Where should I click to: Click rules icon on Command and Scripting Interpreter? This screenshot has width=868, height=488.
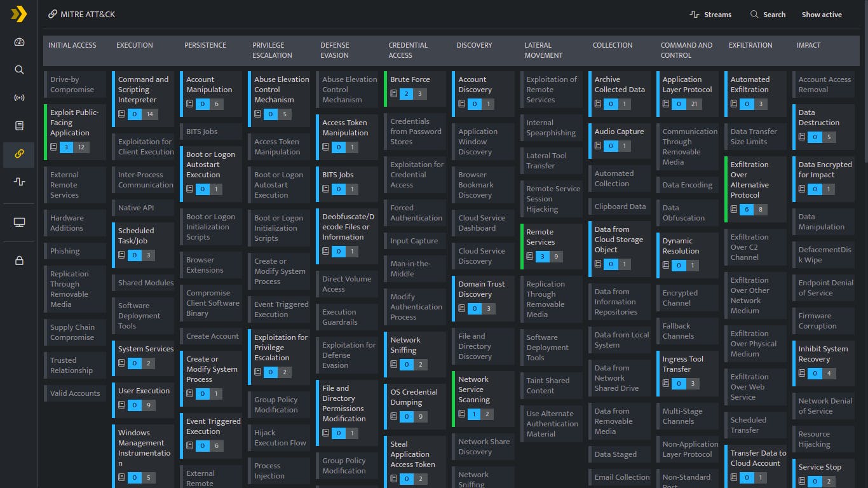(x=121, y=114)
